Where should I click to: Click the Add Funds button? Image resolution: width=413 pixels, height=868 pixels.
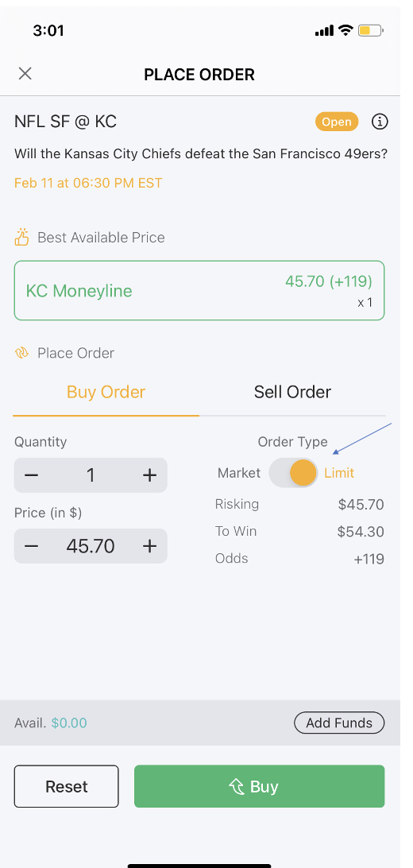(x=339, y=723)
